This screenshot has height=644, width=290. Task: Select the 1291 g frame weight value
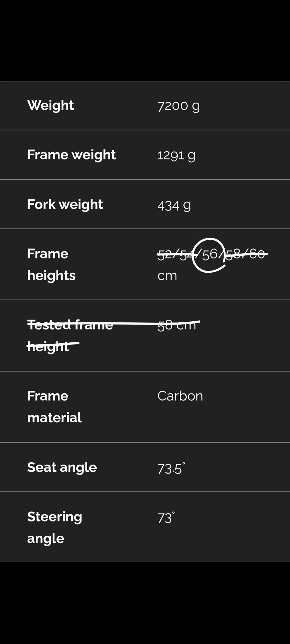[176, 155]
